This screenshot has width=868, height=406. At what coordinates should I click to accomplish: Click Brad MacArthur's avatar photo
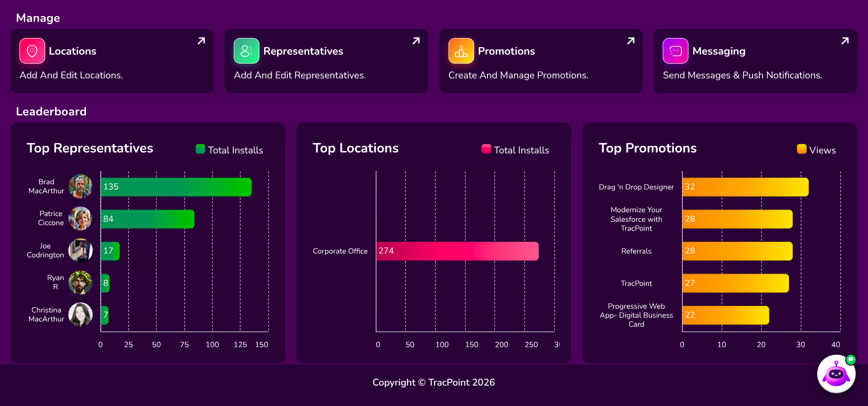point(80,186)
